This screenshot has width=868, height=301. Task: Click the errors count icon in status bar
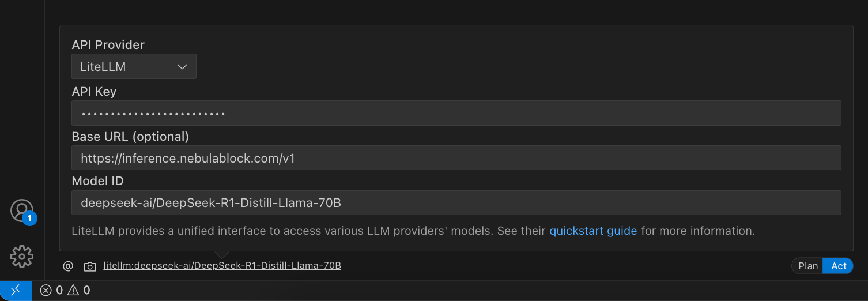point(46,290)
